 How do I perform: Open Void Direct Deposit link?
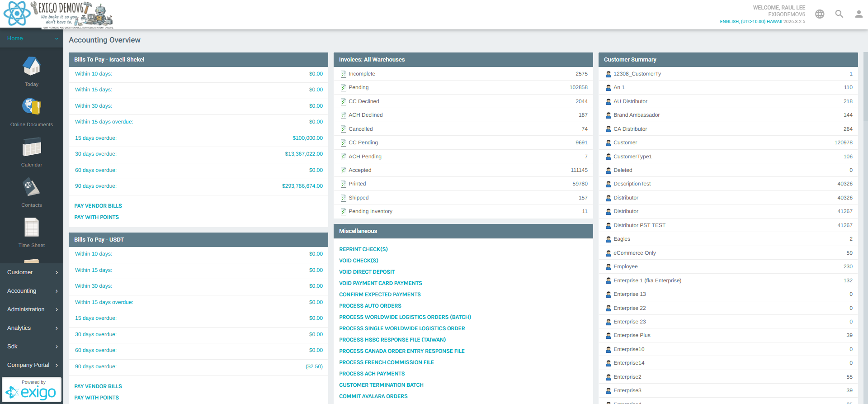(x=367, y=272)
